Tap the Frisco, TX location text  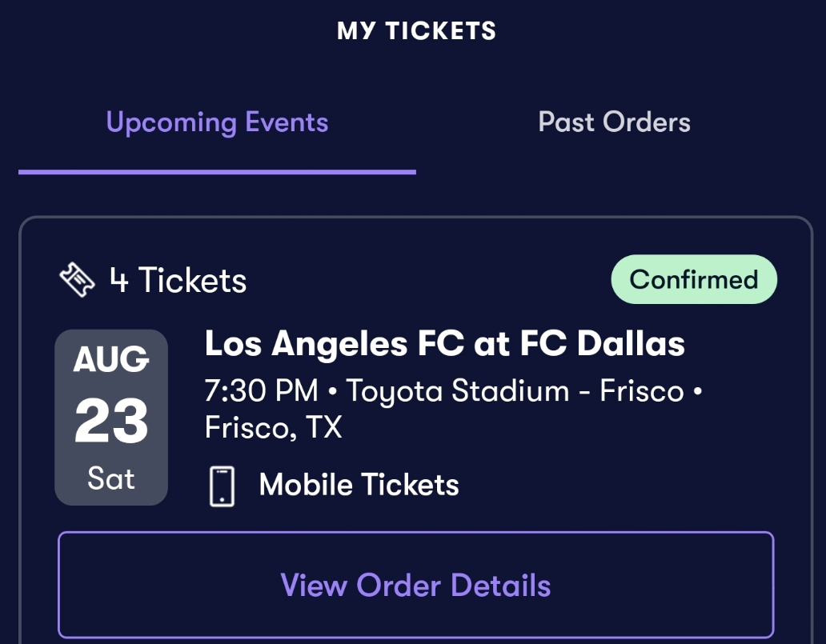(x=274, y=427)
